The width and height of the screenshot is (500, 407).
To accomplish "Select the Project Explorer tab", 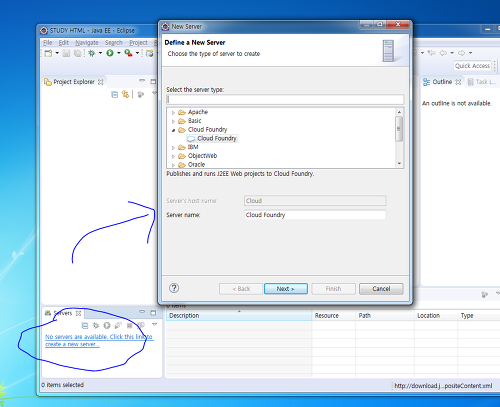I will (74, 82).
